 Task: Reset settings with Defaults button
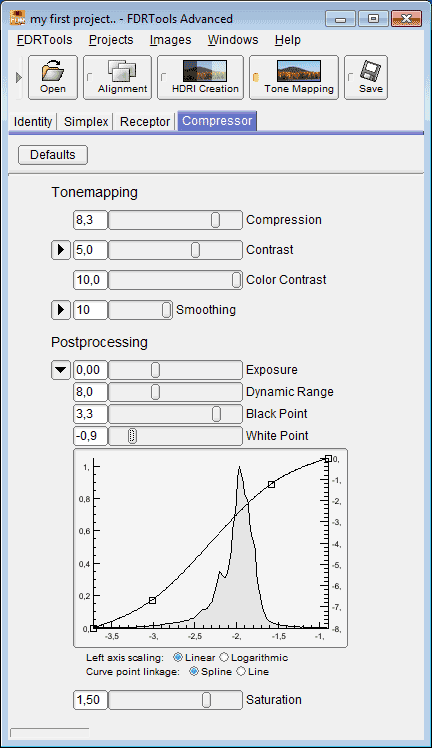click(53, 155)
